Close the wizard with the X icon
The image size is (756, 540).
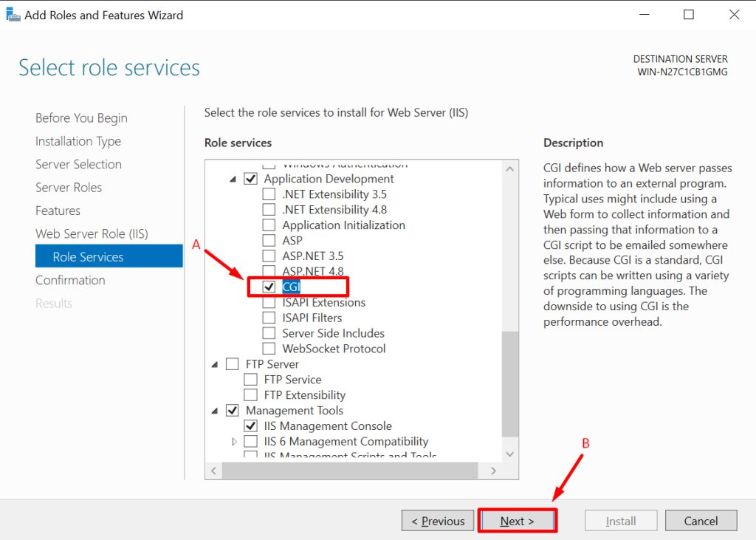734,15
